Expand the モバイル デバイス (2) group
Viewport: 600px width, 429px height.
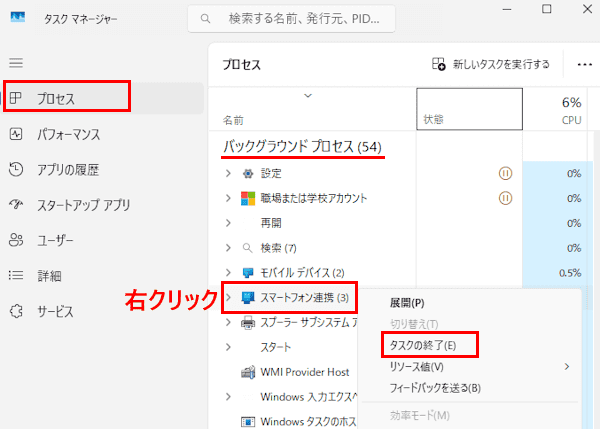(x=229, y=272)
